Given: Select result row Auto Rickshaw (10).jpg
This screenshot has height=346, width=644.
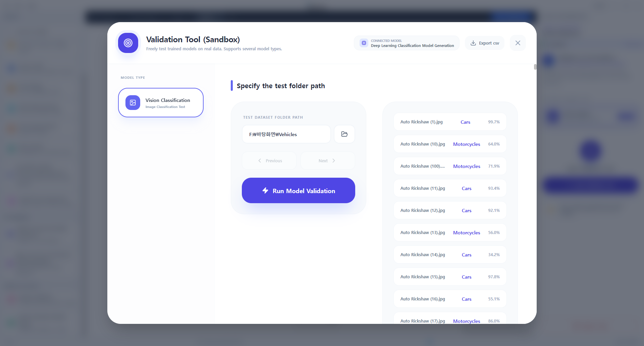Looking at the screenshot, I should point(450,144).
